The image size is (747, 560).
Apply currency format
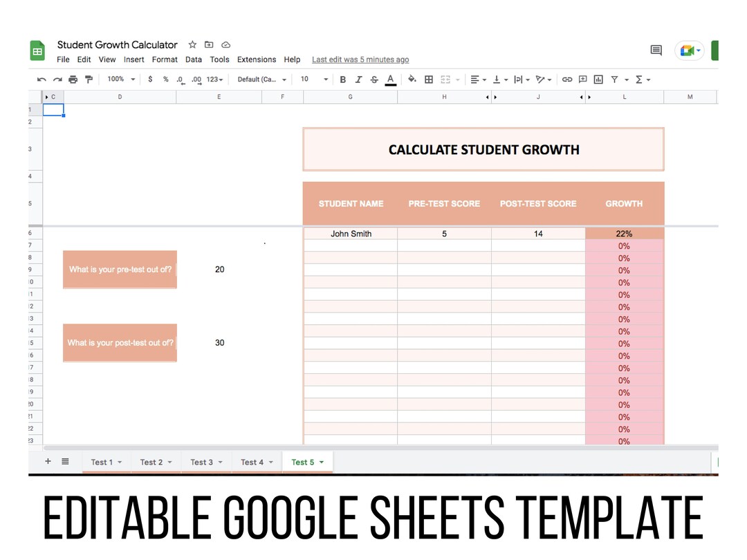click(150, 79)
